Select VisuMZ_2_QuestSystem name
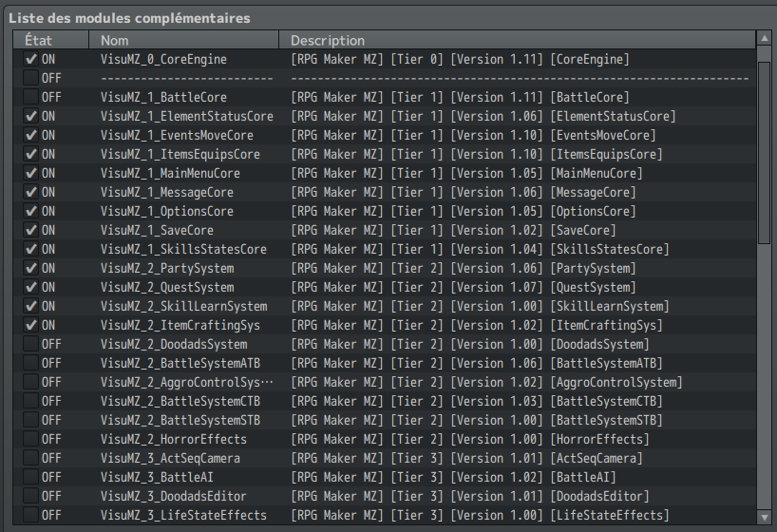This screenshot has width=777, height=532. pos(167,288)
